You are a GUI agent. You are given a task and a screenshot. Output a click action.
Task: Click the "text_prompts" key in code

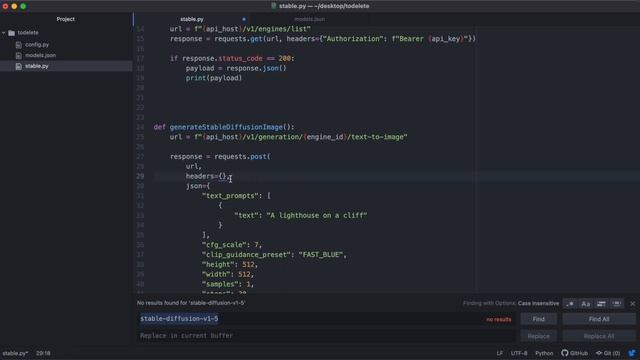230,196
